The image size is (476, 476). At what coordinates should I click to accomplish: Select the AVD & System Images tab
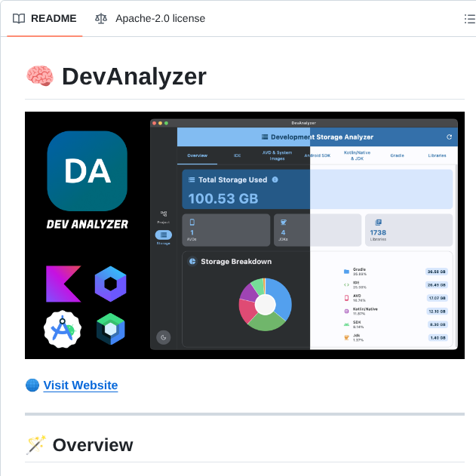tap(277, 155)
